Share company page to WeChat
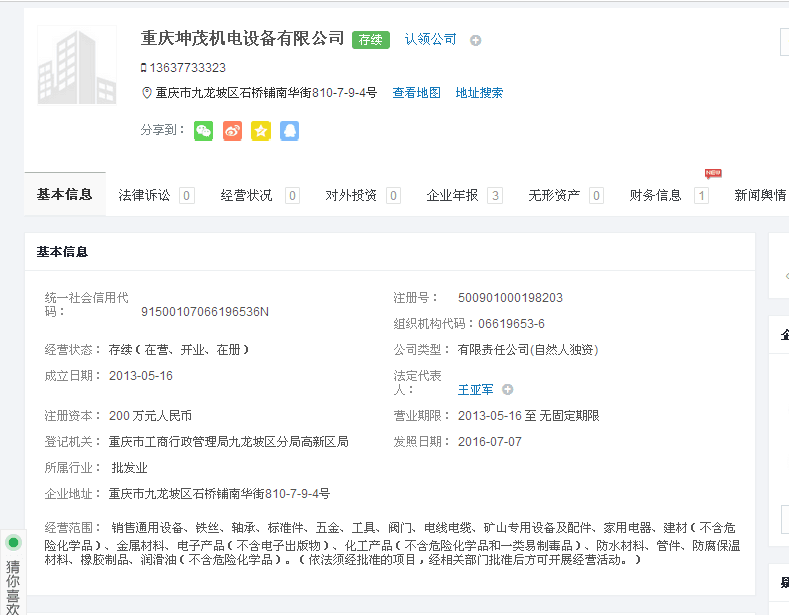789x615 pixels. (203, 131)
